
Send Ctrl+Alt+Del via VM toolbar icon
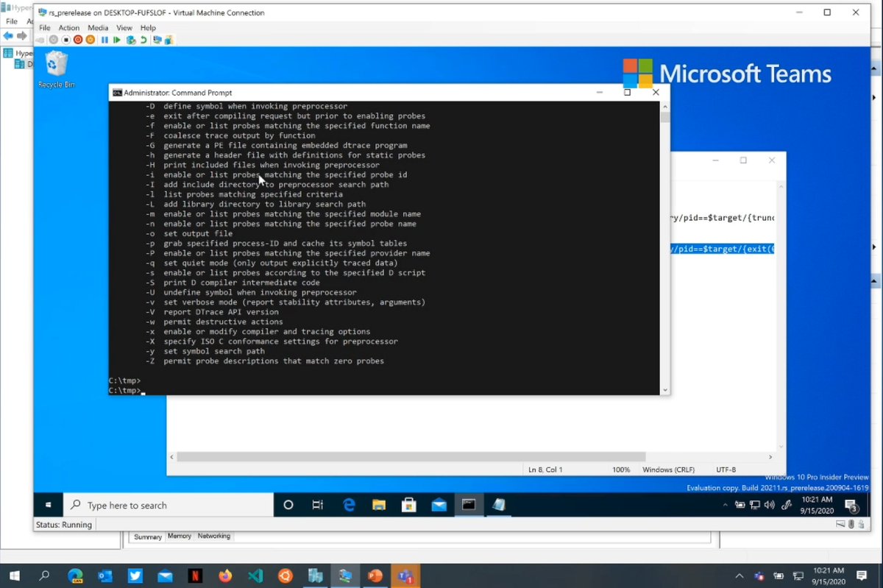pos(40,40)
